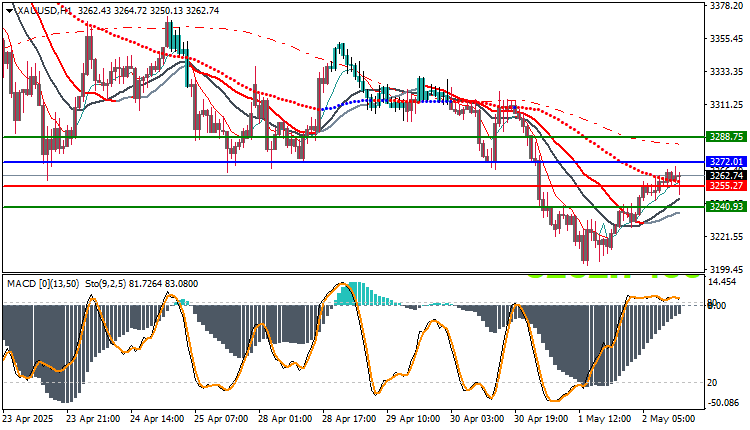Select the 23 Apr 2025 date label

[28, 419]
